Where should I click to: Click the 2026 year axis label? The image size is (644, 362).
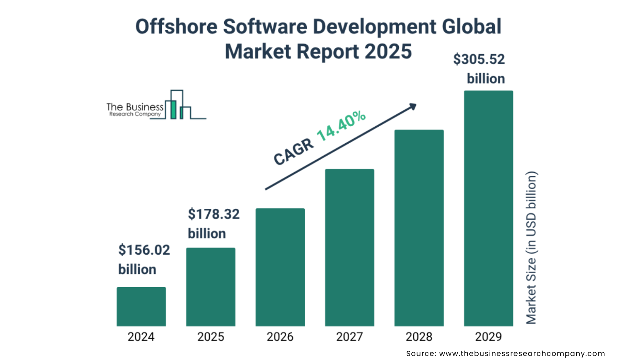280,337
